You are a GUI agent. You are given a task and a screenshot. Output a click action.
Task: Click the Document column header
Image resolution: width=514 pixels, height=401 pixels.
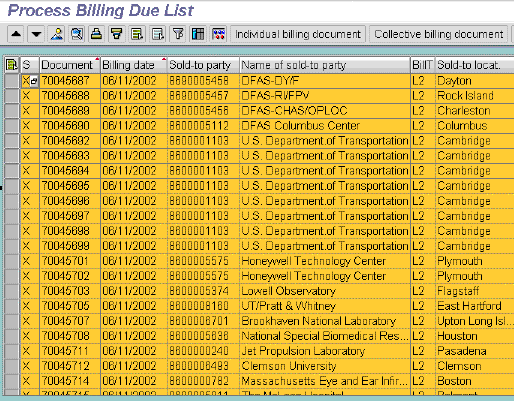70,65
